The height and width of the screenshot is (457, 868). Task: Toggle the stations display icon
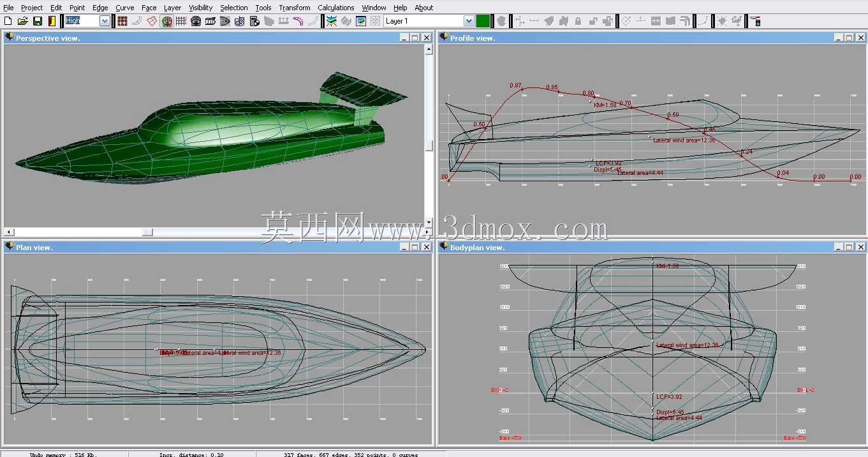click(x=195, y=21)
